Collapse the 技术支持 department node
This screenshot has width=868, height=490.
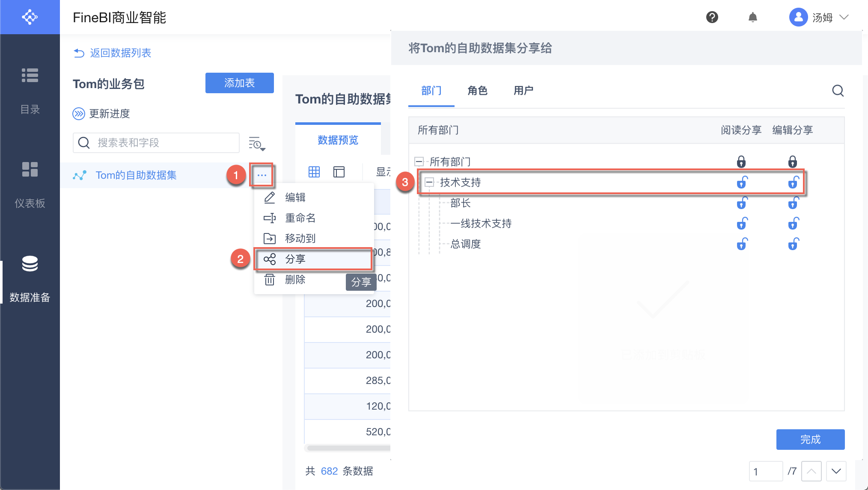(x=429, y=183)
